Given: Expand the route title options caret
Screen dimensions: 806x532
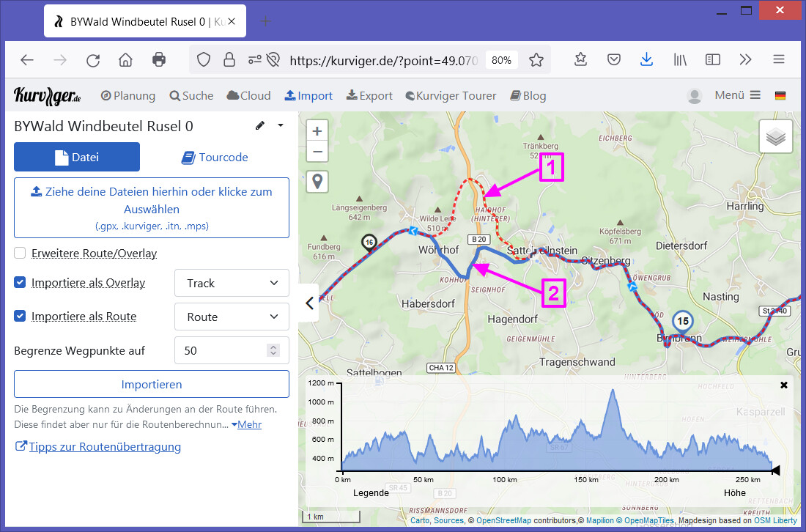Looking at the screenshot, I should coord(280,126).
